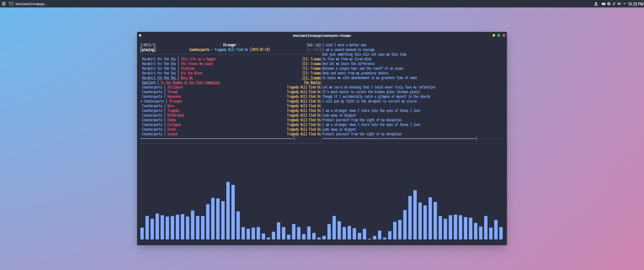Click the 2:44/3:12 elapsed time display
Viewport: 644px width, 270px height.
[x=148, y=45]
